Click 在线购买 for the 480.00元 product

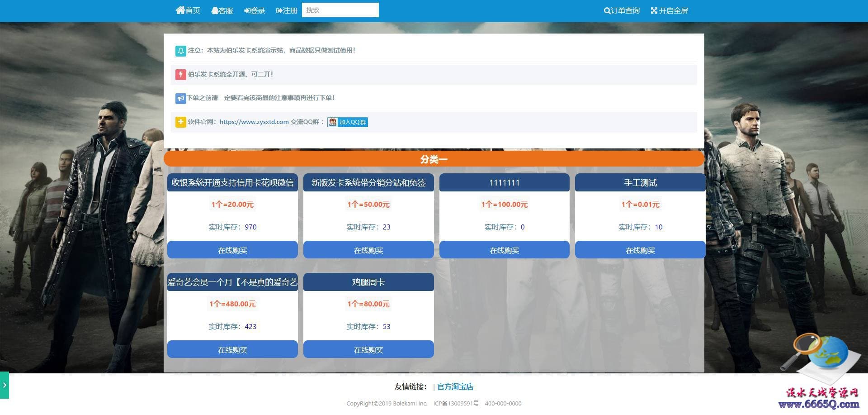pos(232,349)
